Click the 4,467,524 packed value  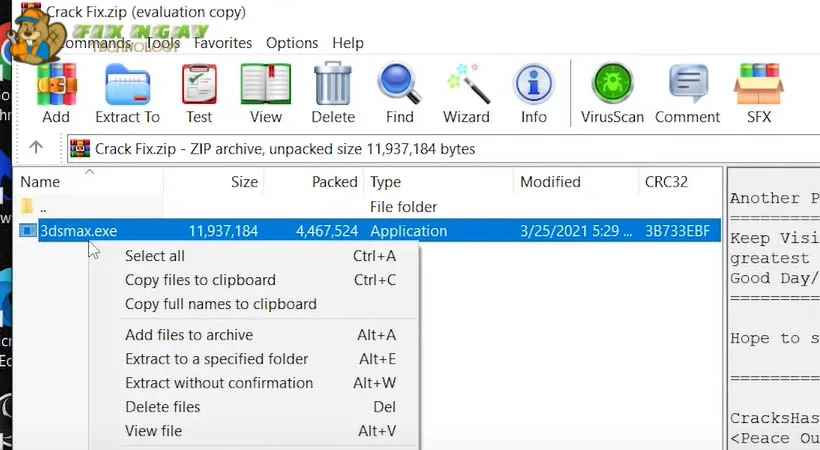(327, 231)
